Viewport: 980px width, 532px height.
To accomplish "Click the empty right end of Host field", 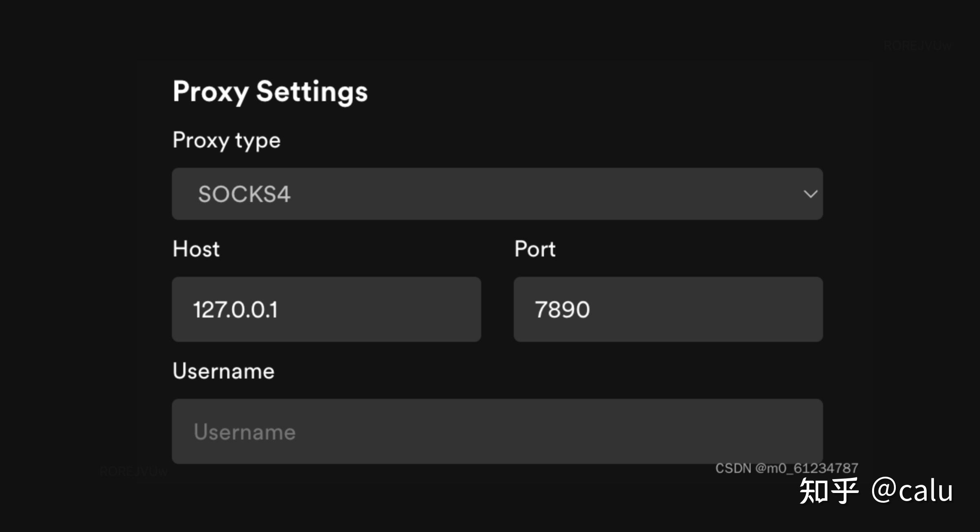I will coord(440,310).
